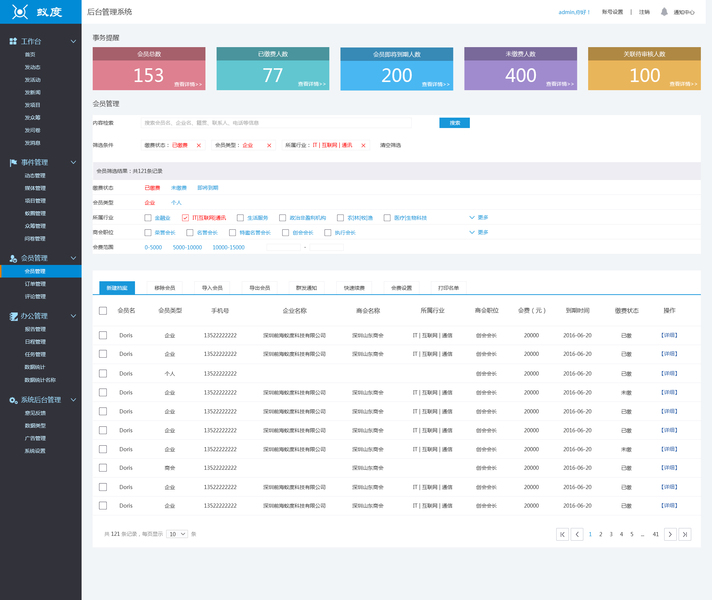This screenshot has height=600, width=712.
Task: Click the 系统后台管理 gears icon
Action: [13, 400]
